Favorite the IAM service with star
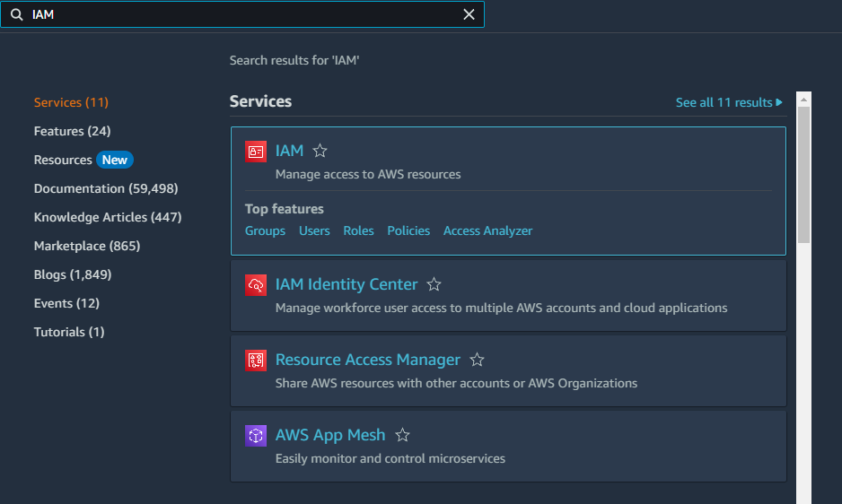Viewport: 842px width, 504px height. pyautogui.click(x=320, y=152)
